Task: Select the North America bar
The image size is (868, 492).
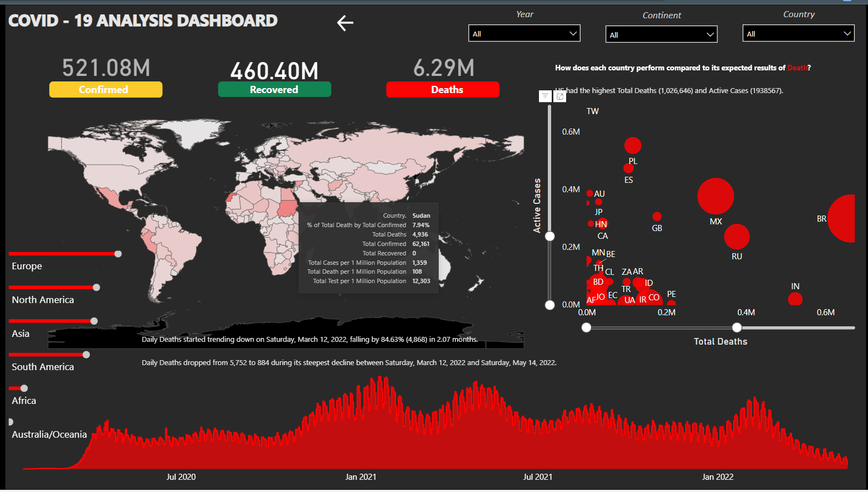Action: click(x=53, y=288)
